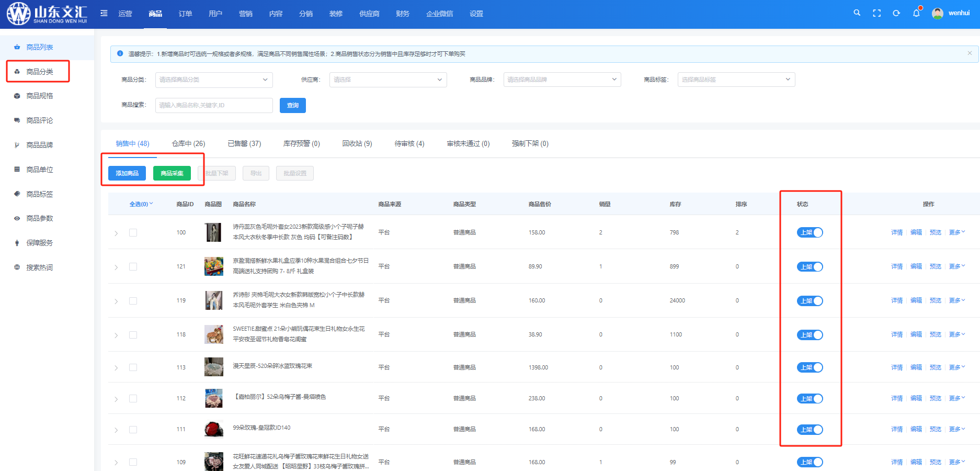Screen dimensions: 980x471
Task: Click the 商品评论 sidebar icon
Action: click(17, 120)
